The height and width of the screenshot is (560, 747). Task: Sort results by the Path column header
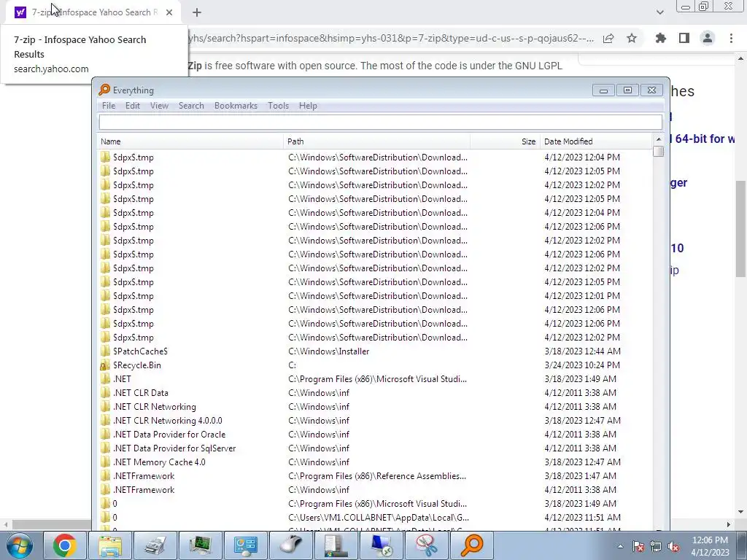click(x=377, y=141)
